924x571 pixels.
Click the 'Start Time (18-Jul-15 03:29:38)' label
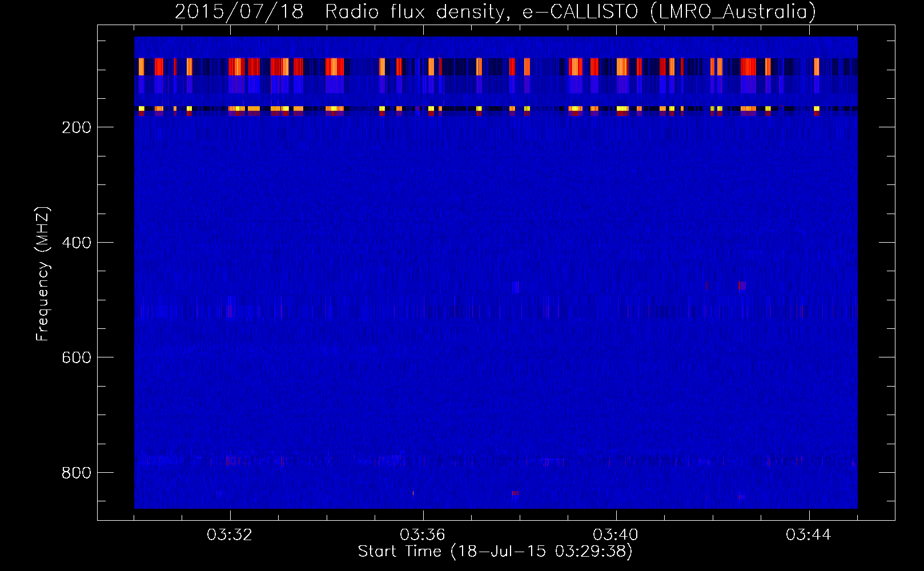point(495,552)
